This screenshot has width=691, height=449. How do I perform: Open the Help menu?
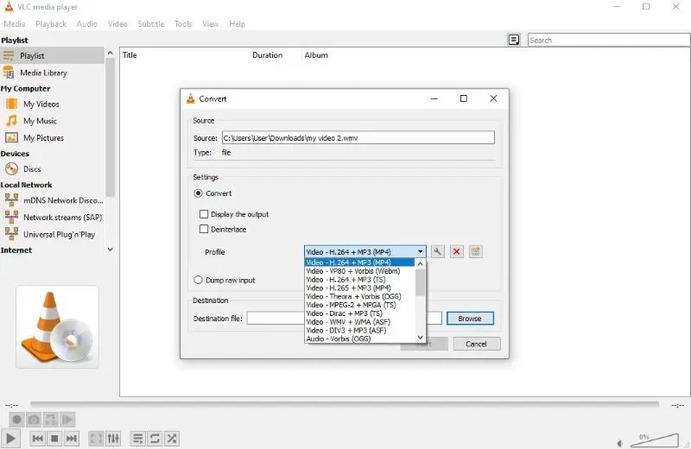[237, 24]
